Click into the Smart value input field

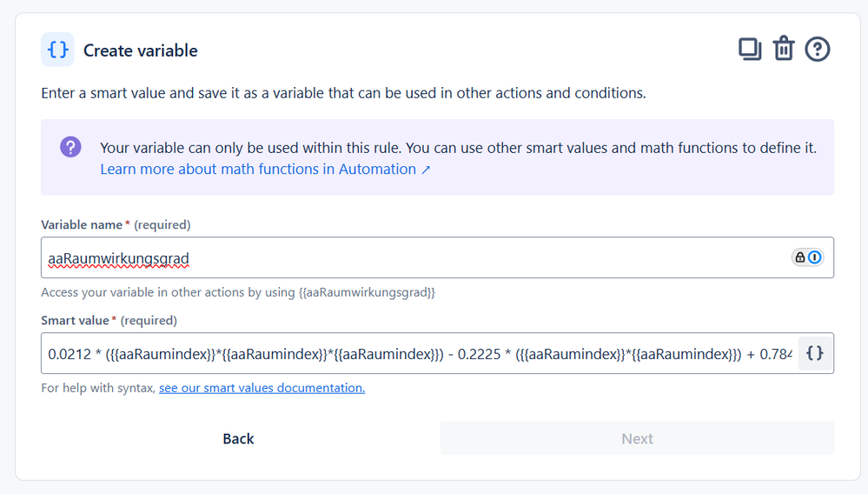tap(417, 353)
